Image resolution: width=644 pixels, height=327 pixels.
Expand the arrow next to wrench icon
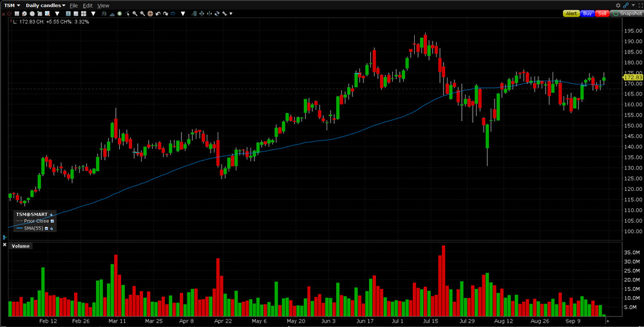(x=231, y=14)
